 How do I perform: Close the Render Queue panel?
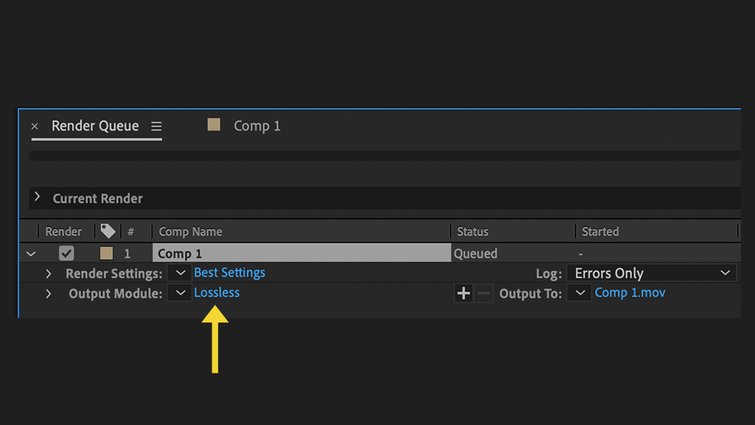tap(35, 127)
